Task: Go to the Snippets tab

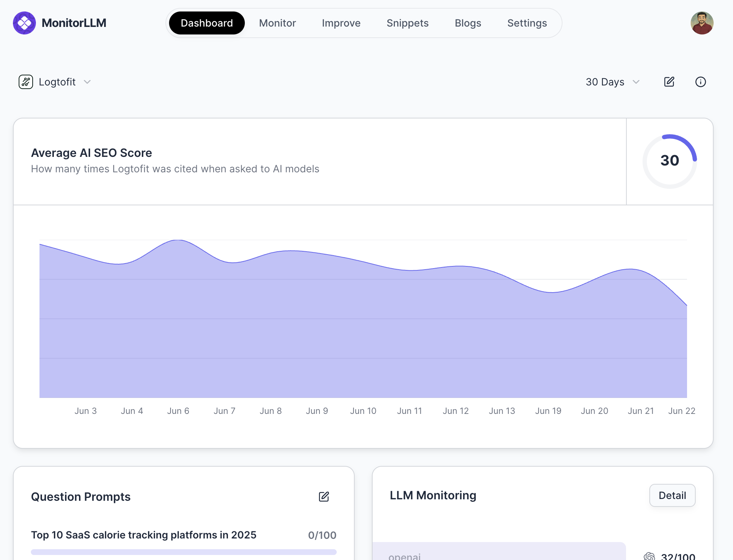Action: [x=407, y=23]
